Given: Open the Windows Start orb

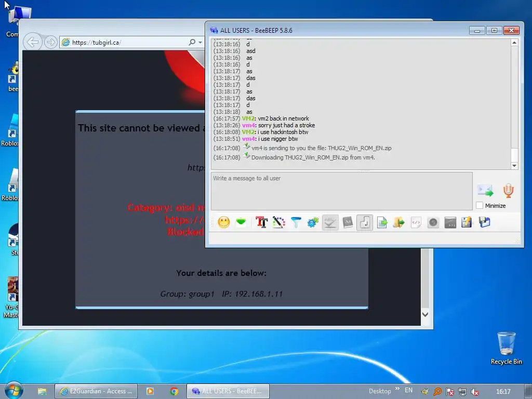Looking at the screenshot, I should [14, 390].
